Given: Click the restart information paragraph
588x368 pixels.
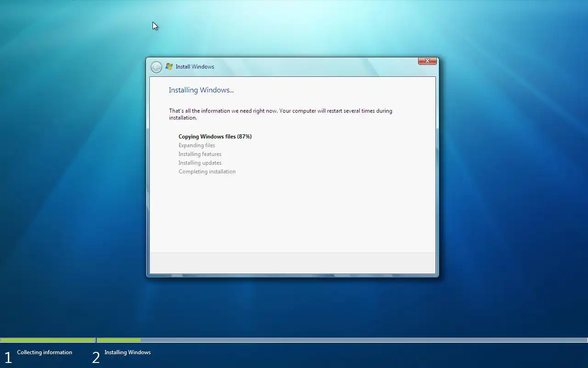Looking at the screenshot, I should click(x=281, y=114).
